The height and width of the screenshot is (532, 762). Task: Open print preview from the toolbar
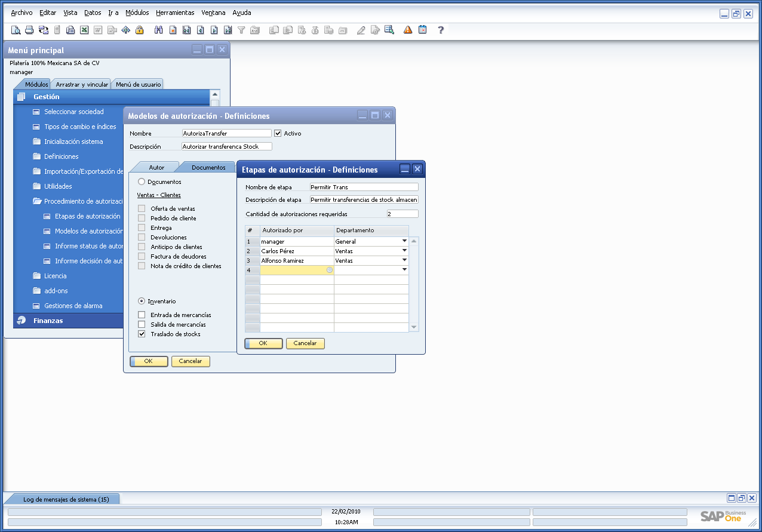(x=16, y=29)
